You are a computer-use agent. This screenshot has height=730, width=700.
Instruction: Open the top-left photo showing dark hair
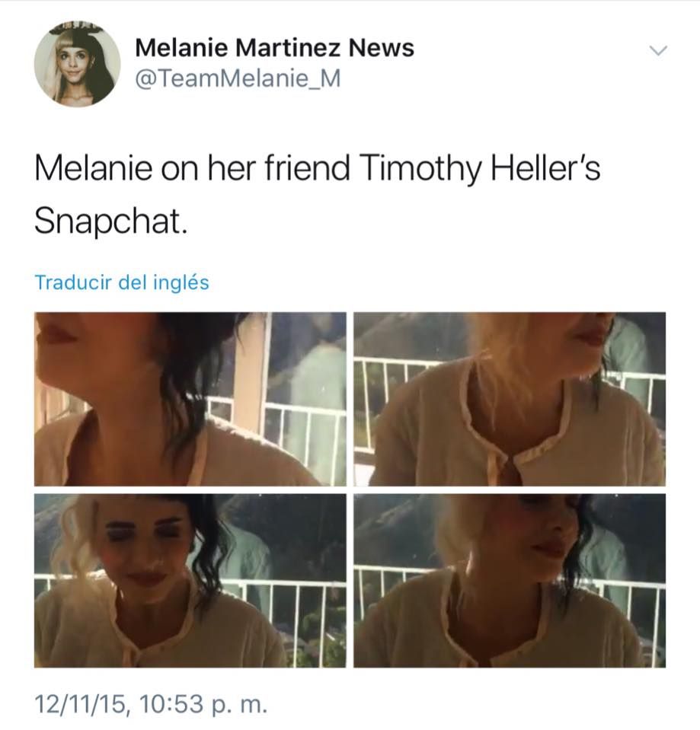click(190, 399)
